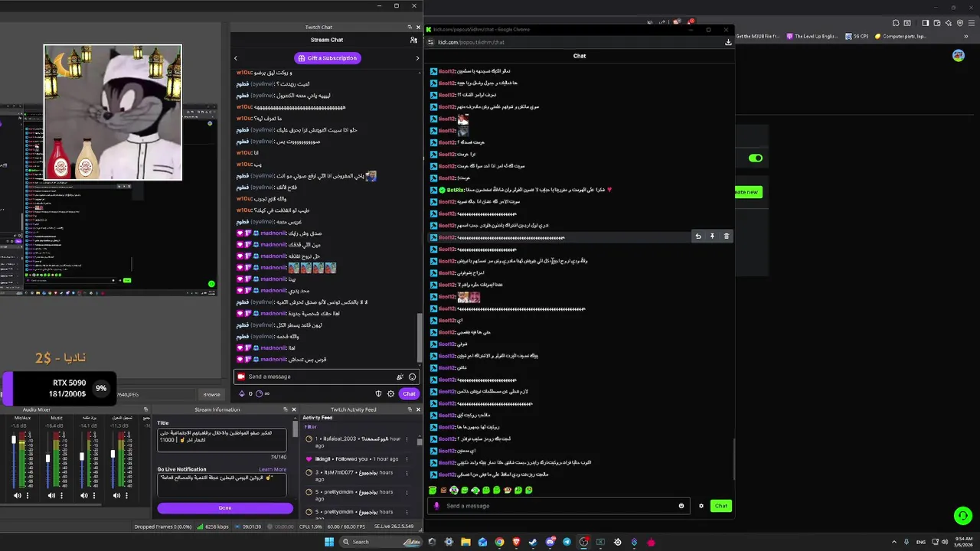
Task: Close the Twitch Chat dock
Action: coord(418,27)
